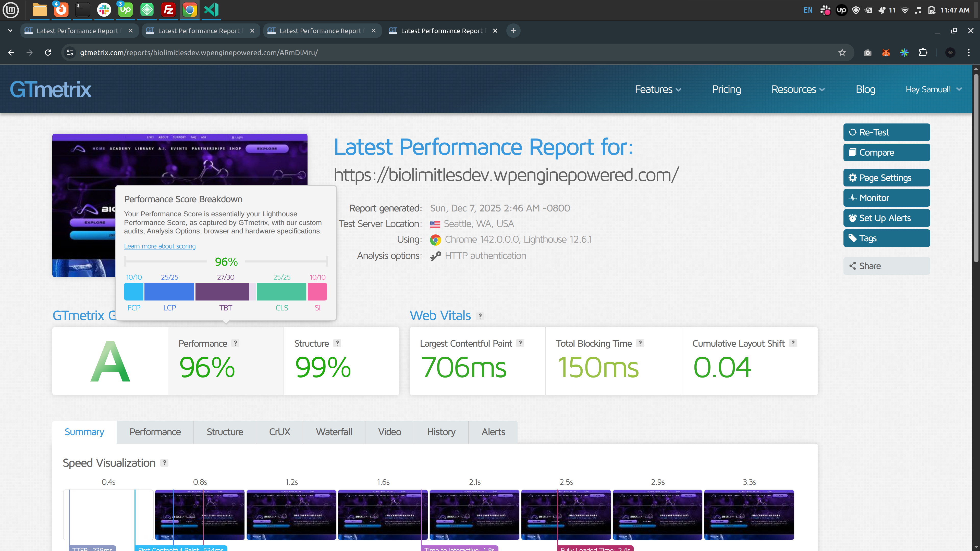Switch to the Waterfall tab
The image size is (980, 551).
coord(334,432)
